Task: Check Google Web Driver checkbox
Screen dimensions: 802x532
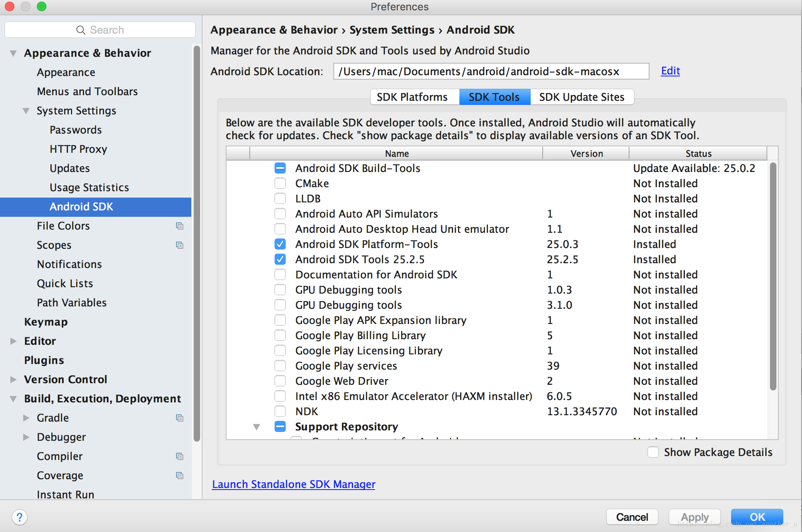Action: click(280, 381)
